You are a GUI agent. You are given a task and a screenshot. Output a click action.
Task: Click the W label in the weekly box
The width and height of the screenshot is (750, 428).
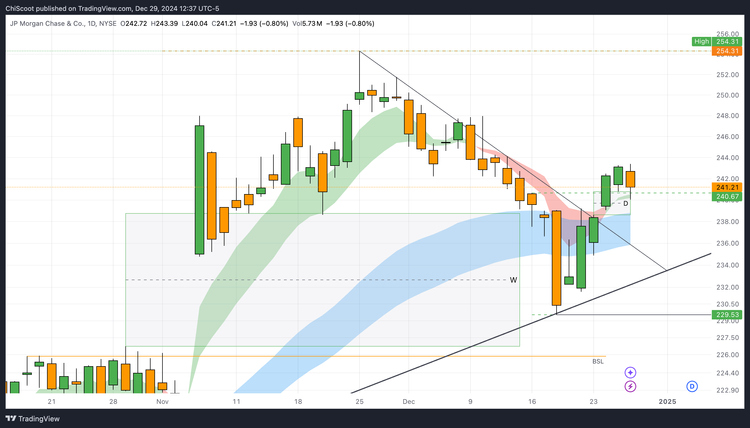[513, 280]
